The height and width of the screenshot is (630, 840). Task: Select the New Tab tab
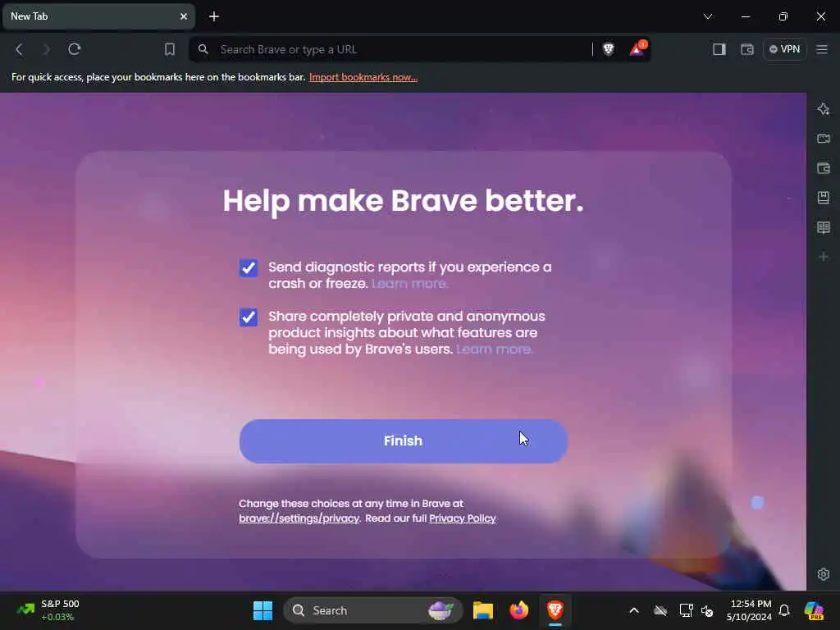[x=98, y=16]
